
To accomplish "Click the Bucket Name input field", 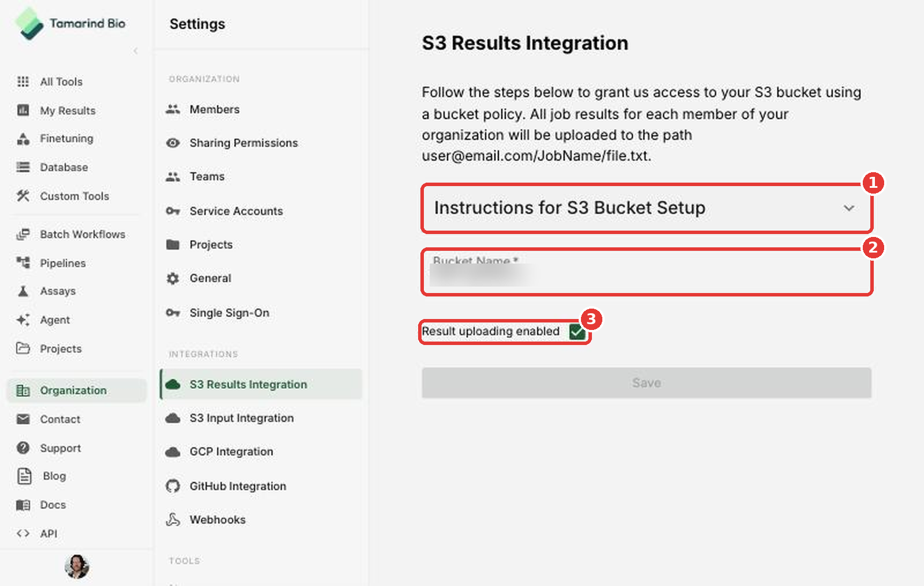I will coord(646,272).
